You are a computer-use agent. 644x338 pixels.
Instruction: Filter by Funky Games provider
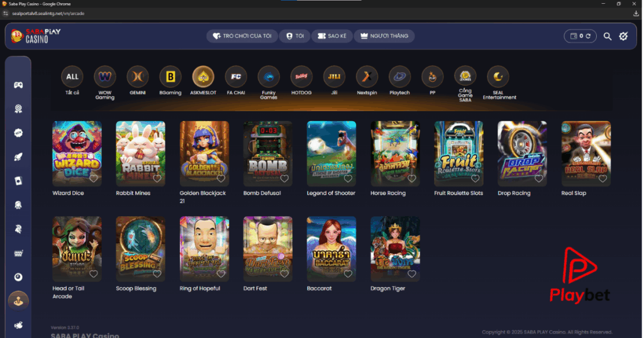tap(269, 76)
